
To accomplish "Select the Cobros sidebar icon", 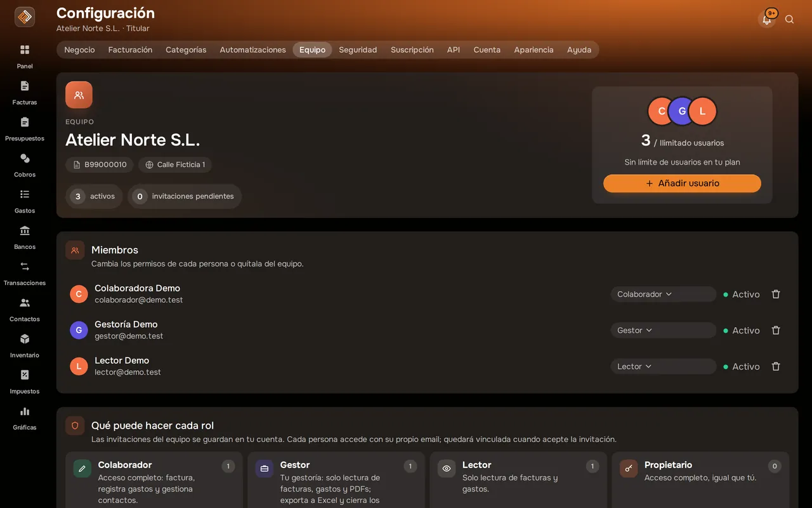I will pos(25,164).
